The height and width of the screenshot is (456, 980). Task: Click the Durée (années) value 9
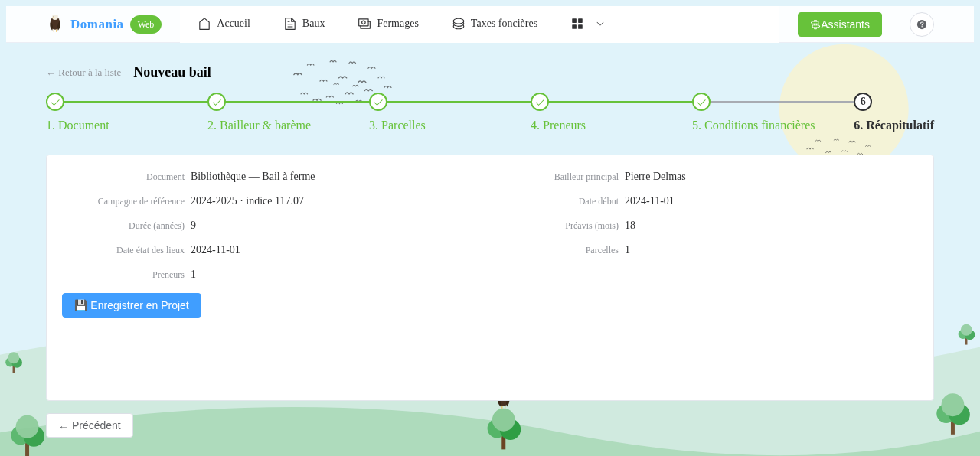click(x=194, y=226)
